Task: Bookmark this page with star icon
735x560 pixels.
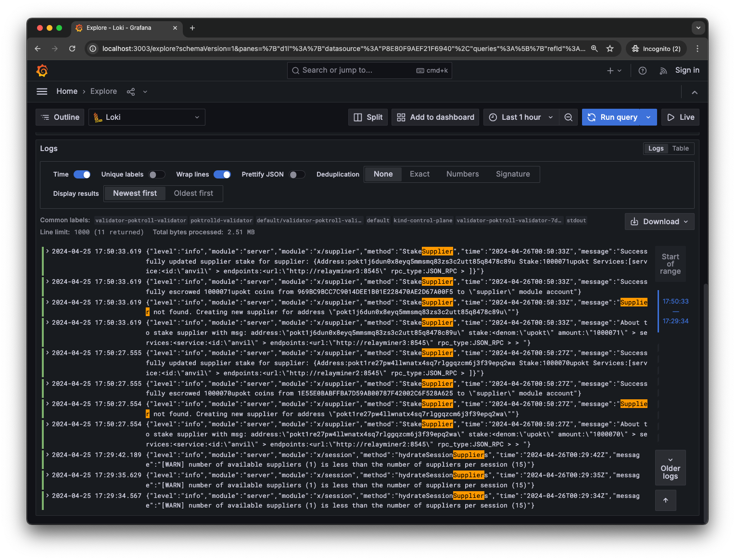Action: [610, 49]
